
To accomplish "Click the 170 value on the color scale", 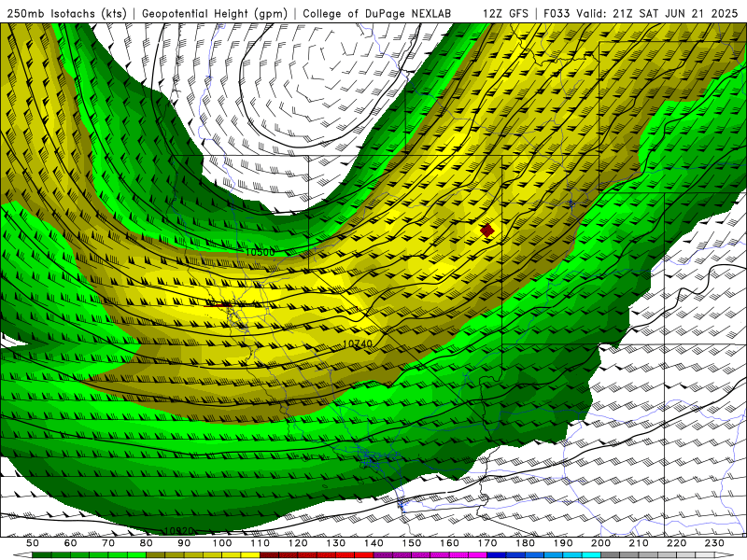I will [487, 543].
